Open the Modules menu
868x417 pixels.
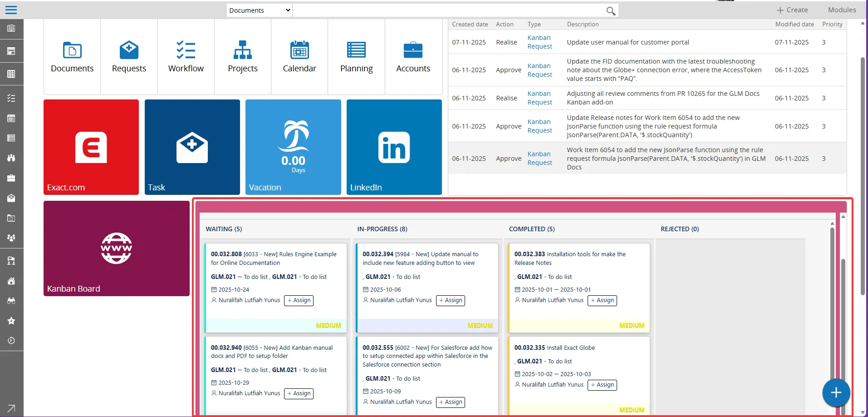[842, 10]
